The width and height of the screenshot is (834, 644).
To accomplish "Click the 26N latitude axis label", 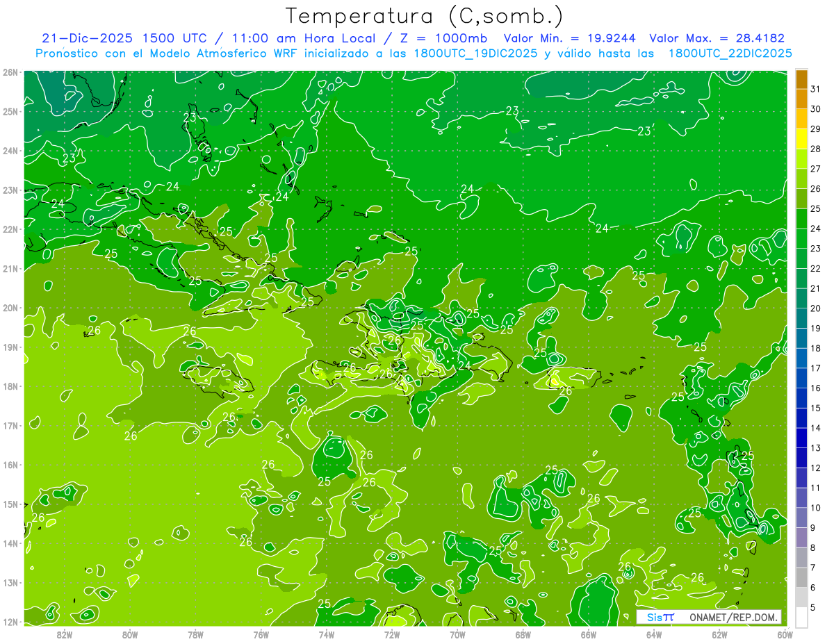I will tap(10, 72).
